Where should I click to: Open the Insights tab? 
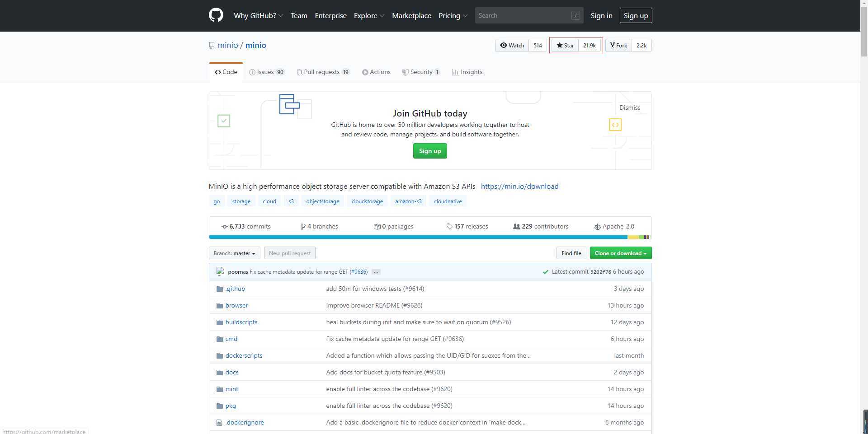click(467, 72)
